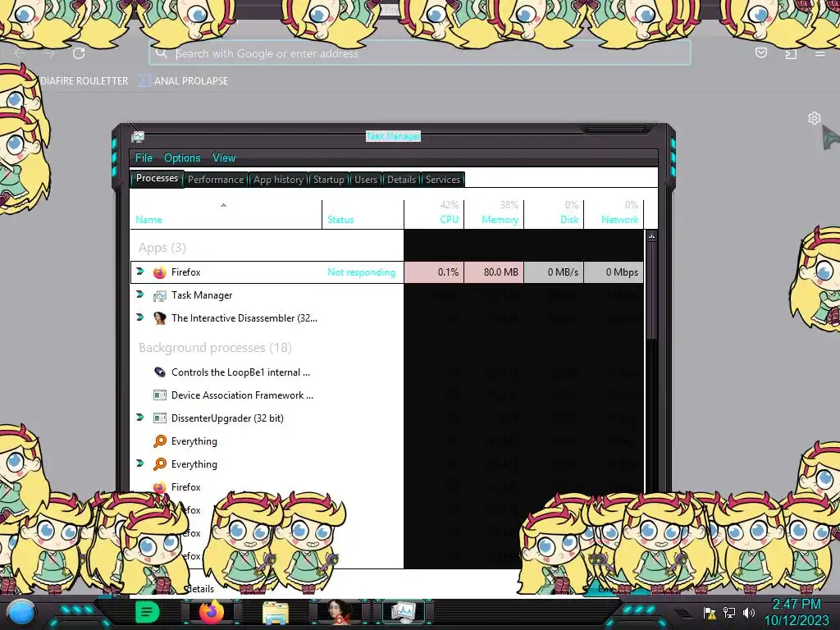Expand the Everything row that has an arrow
This screenshot has width=840, height=630.
[140, 463]
